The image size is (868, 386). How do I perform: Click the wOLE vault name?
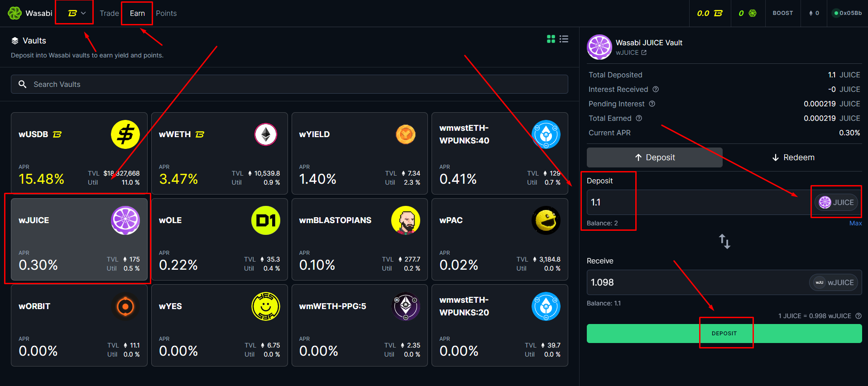pyautogui.click(x=170, y=220)
